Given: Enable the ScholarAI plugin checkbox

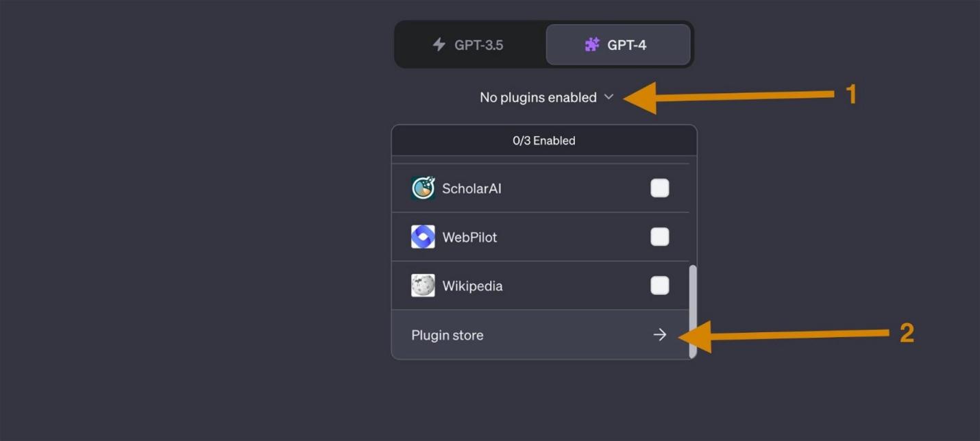Looking at the screenshot, I should pos(659,188).
